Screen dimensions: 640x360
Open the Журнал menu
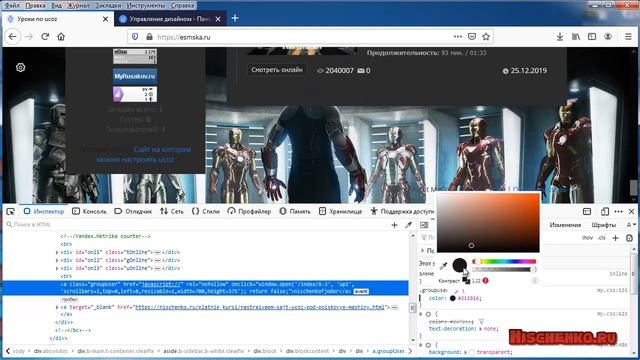point(78,5)
